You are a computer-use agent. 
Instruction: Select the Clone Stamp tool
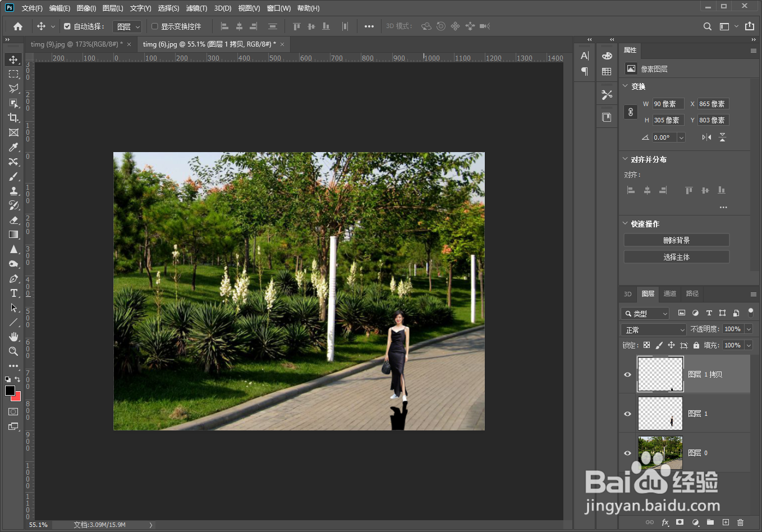(x=13, y=191)
